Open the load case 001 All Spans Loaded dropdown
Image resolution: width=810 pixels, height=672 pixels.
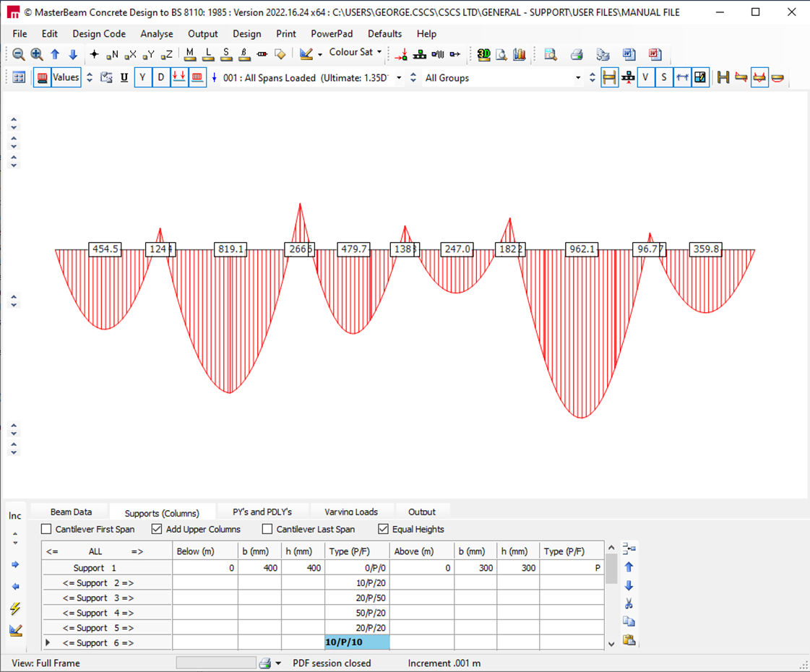pos(399,78)
